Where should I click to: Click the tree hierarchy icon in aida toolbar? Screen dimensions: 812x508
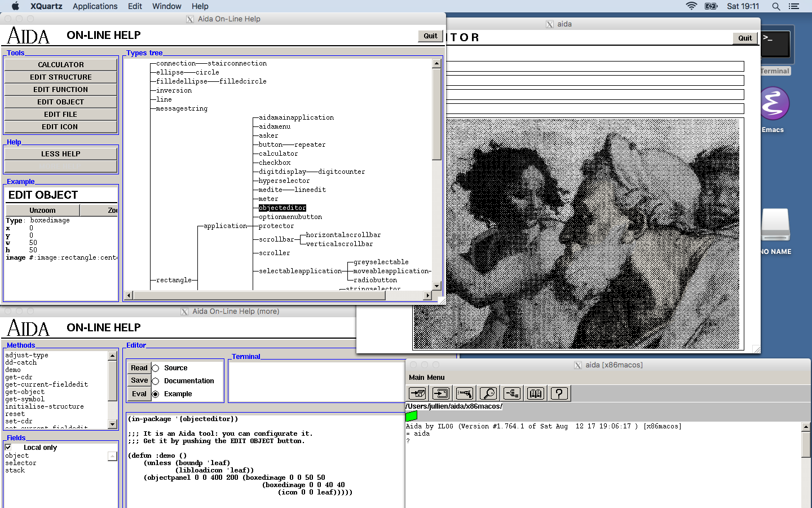click(x=512, y=393)
